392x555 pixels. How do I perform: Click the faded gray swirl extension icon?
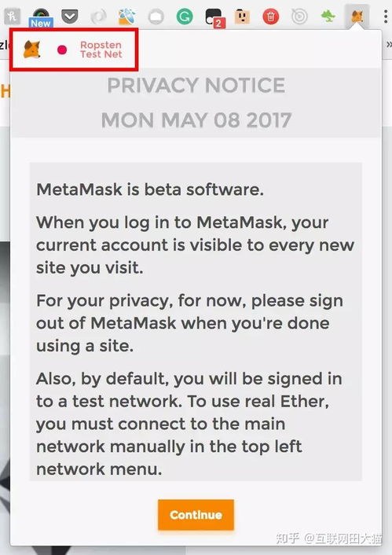point(99,17)
